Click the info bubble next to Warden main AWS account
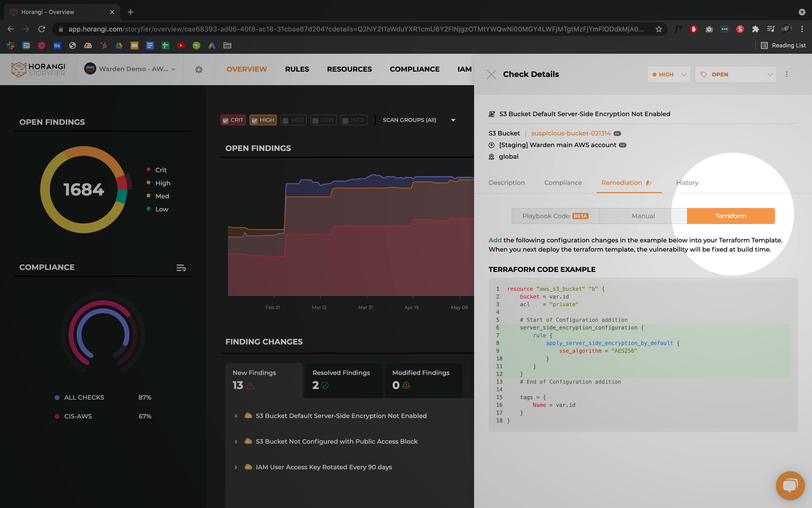 [623, 145]
